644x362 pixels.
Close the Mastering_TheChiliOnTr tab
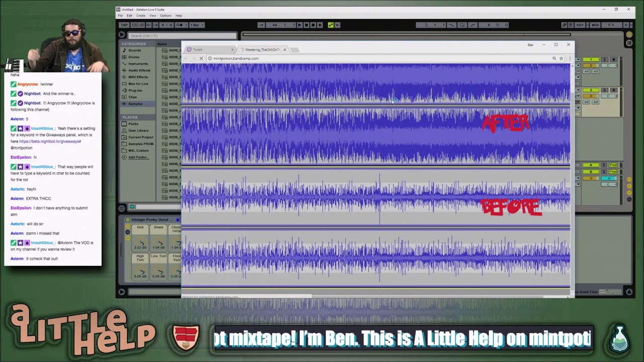285,50
